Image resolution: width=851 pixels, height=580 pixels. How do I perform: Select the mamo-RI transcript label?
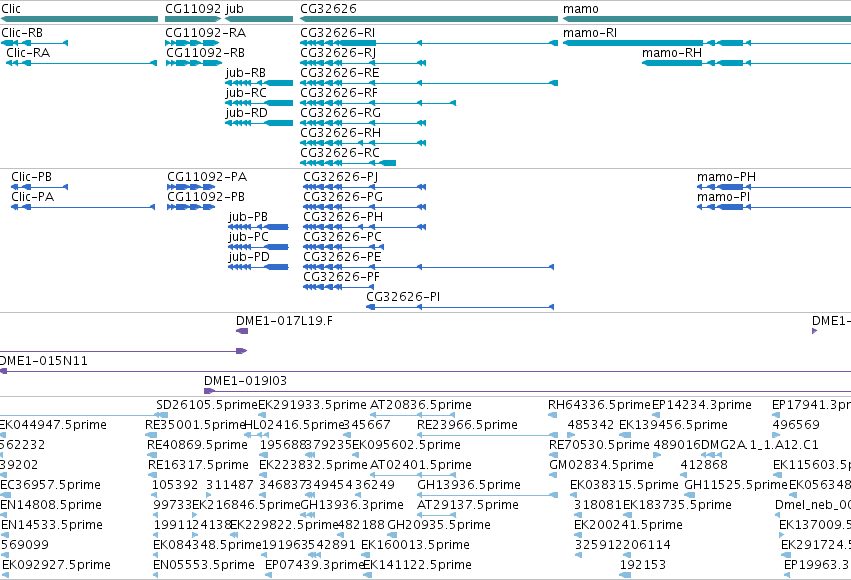(590, 33)
